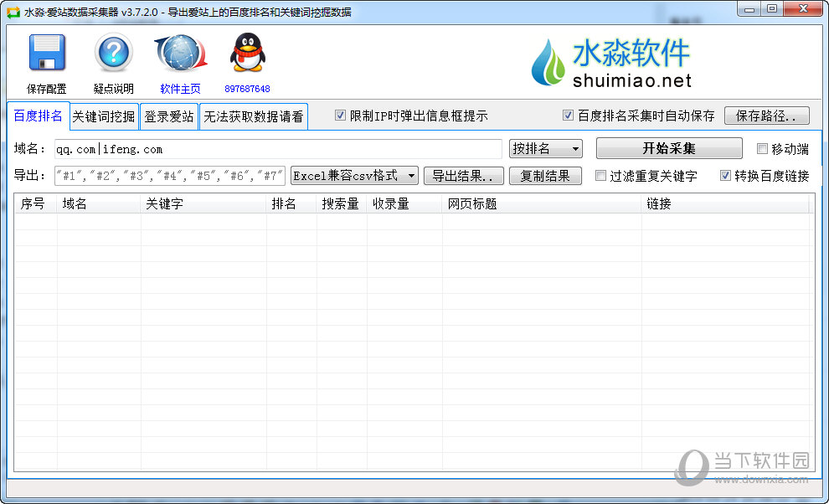This screenshot has width=829, height=504.
Task: Open the 无法获取数据请看 tab
Action: click(x=254, y=116)
